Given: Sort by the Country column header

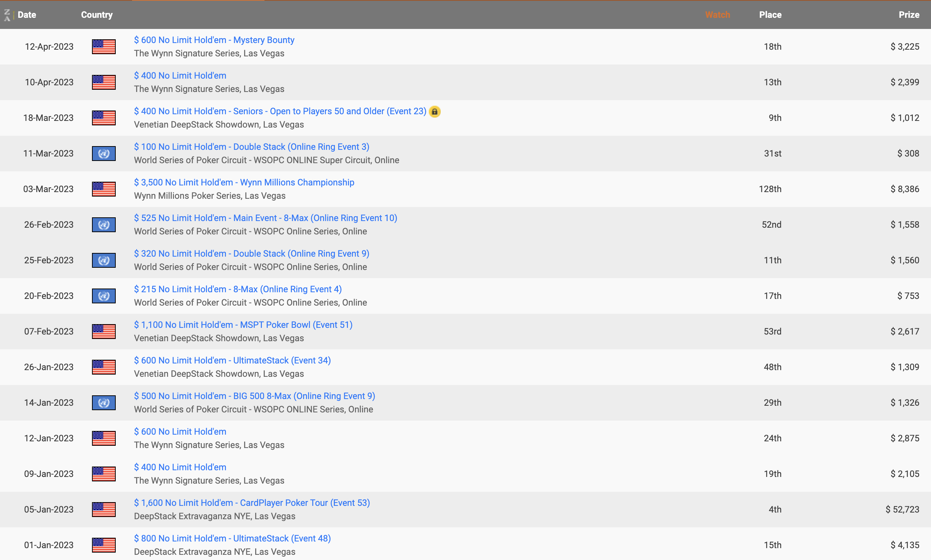Looking at the screenshot, I should pyautogui.click(x=97, y=15).
